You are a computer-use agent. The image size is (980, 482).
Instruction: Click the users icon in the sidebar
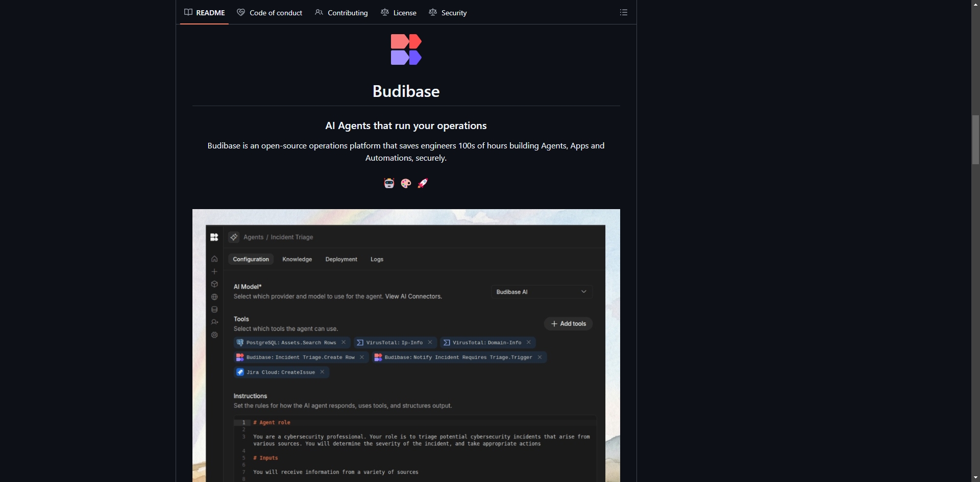click(214, 322)
